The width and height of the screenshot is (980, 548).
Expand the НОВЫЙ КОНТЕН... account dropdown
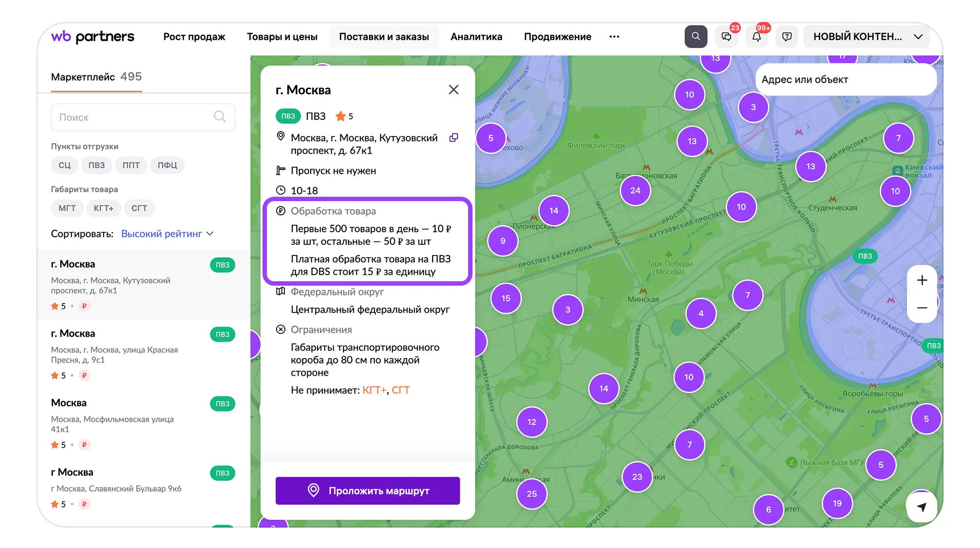coord(867,36)
